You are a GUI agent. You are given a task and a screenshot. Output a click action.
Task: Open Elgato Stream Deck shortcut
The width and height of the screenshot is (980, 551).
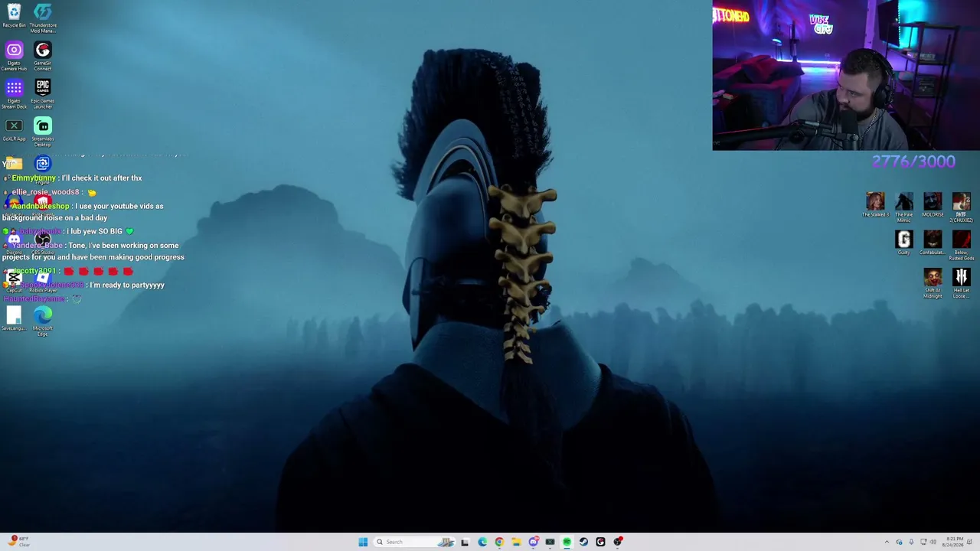pos(14,94)
